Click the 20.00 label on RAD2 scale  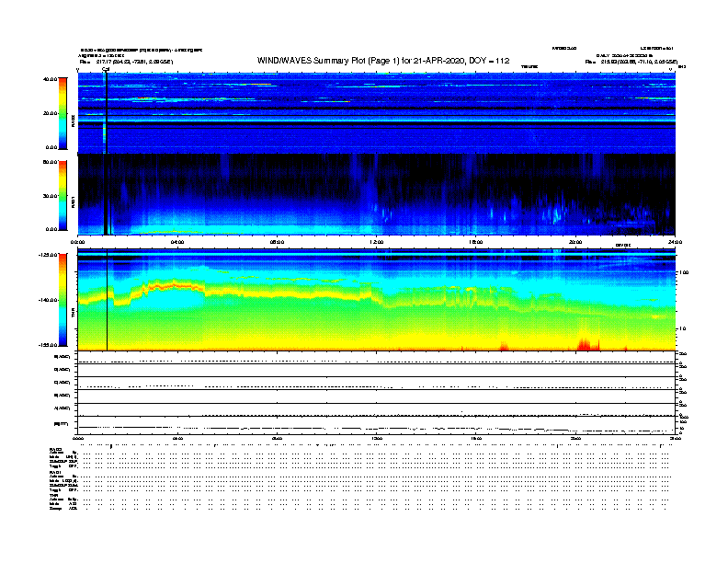coord(50,113)
